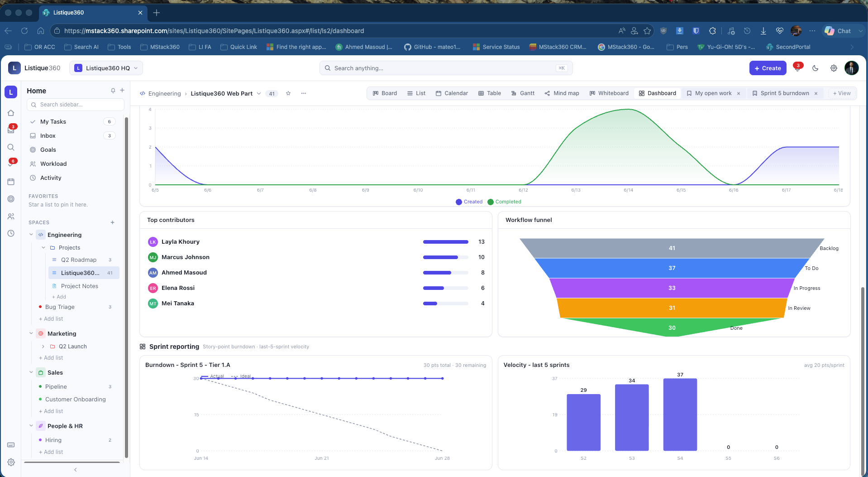
Task: Click Add list under Marketing
Action: coord(51,358)
